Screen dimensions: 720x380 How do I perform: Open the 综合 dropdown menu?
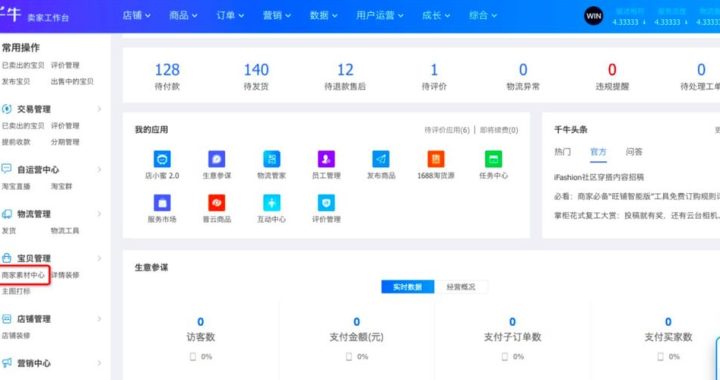483,16
